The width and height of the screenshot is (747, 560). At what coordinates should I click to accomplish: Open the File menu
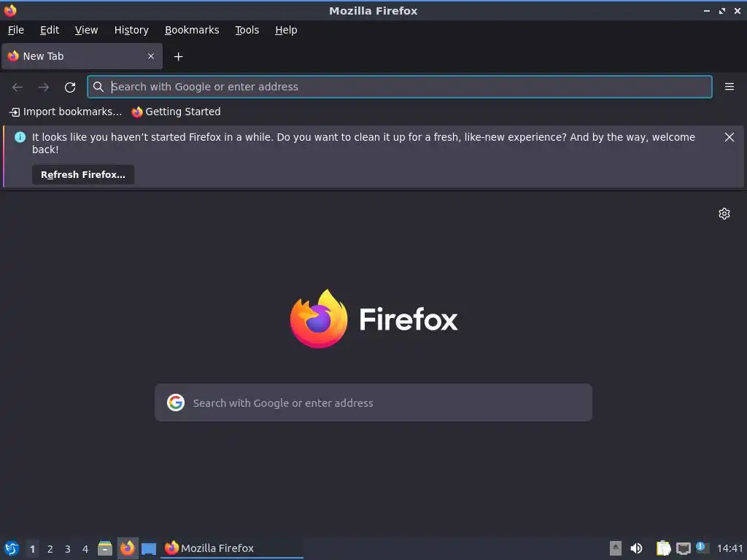[16, 30]
